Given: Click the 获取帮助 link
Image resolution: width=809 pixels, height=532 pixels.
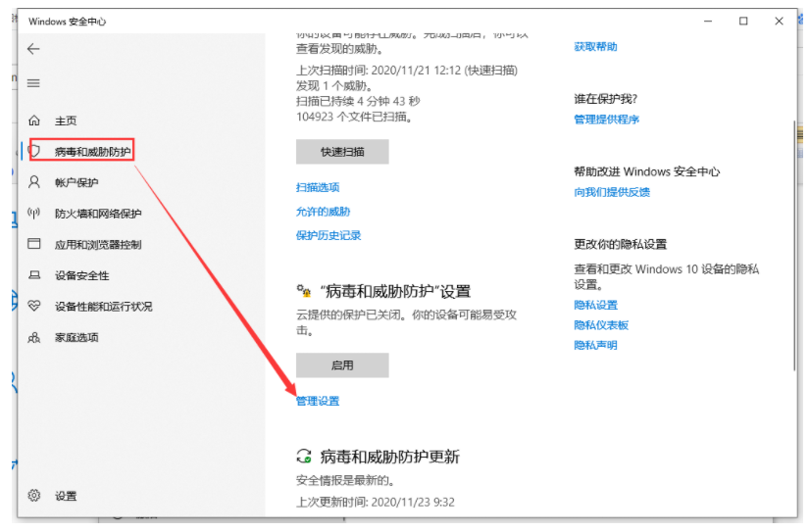Looking at the screenshot, I should (595, 47).
